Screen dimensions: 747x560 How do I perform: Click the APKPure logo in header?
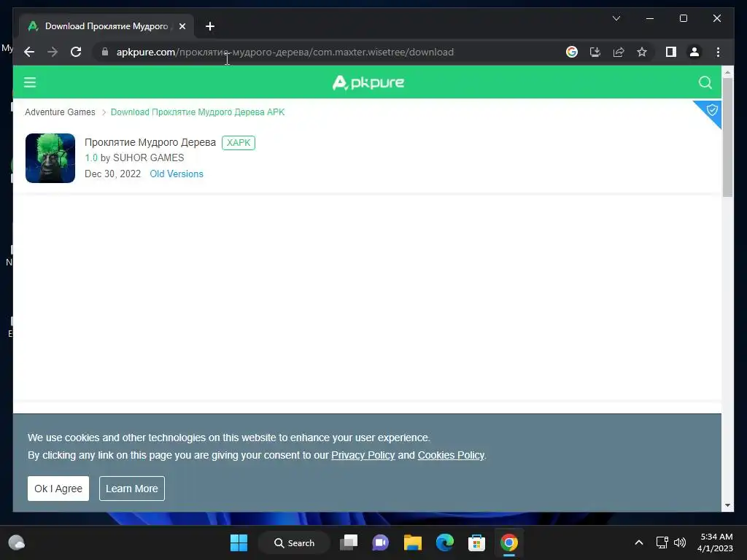click(x=368, y=82)
